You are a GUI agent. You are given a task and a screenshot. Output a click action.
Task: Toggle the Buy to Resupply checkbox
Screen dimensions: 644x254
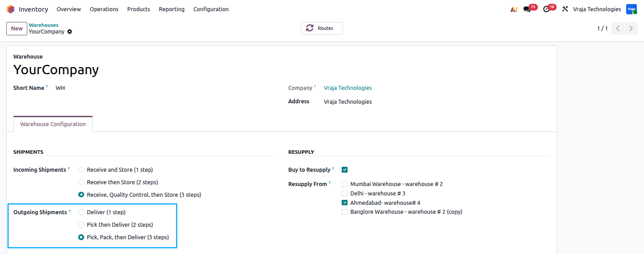tap(345, 169)
